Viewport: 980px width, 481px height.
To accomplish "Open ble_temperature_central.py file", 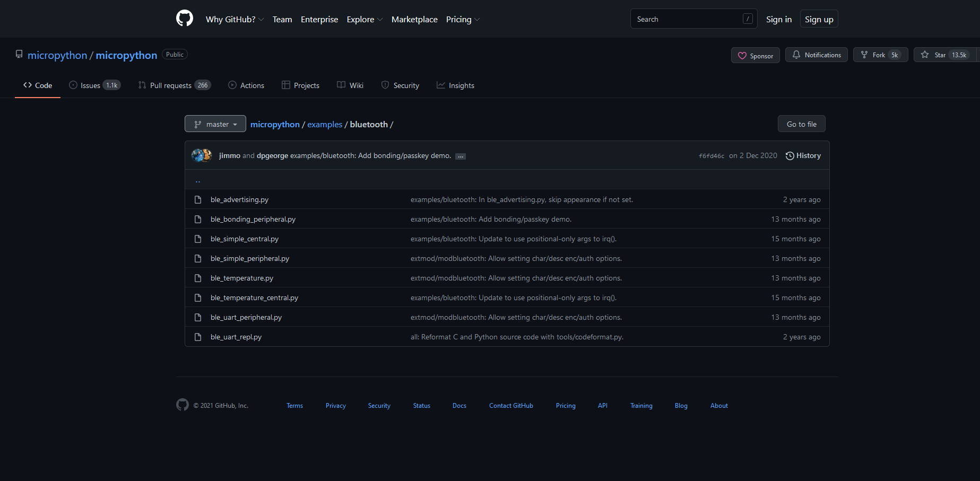I will point(254,298).
